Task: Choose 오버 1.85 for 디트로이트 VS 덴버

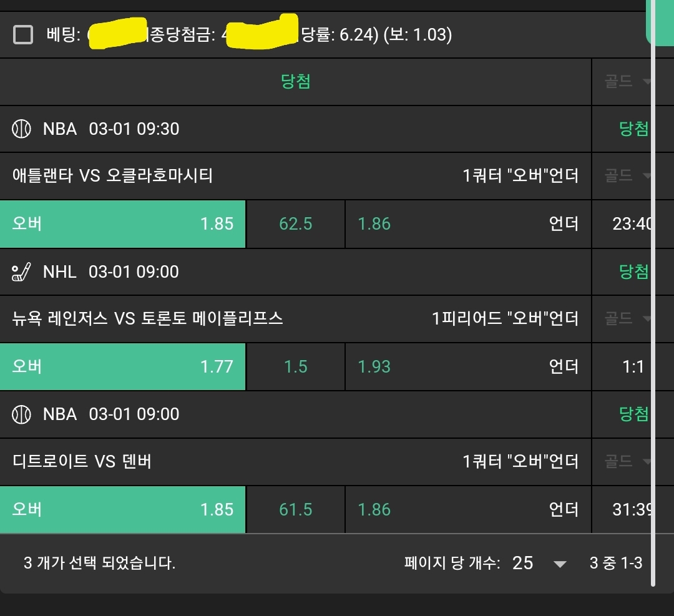Action: (123, 509)
